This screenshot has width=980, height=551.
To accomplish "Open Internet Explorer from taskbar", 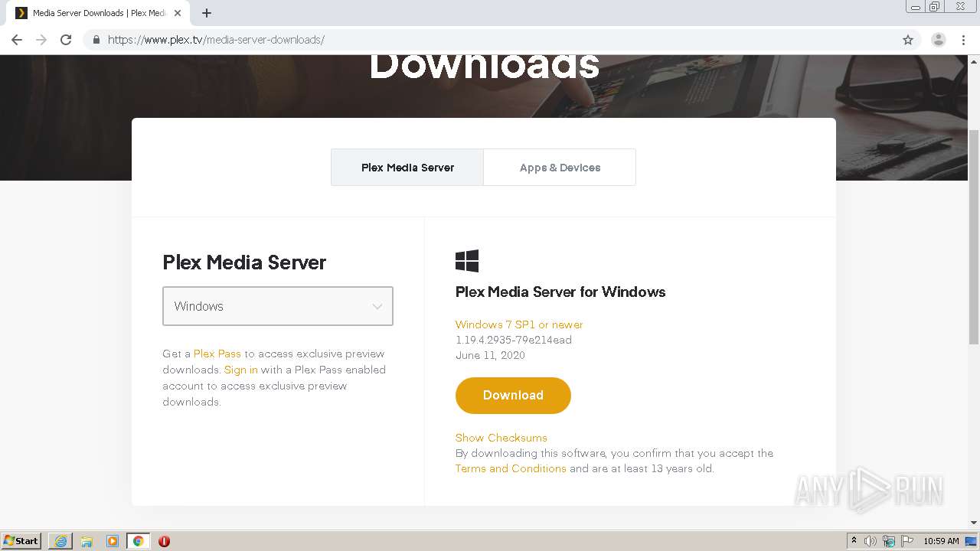I will click(60, 541).
